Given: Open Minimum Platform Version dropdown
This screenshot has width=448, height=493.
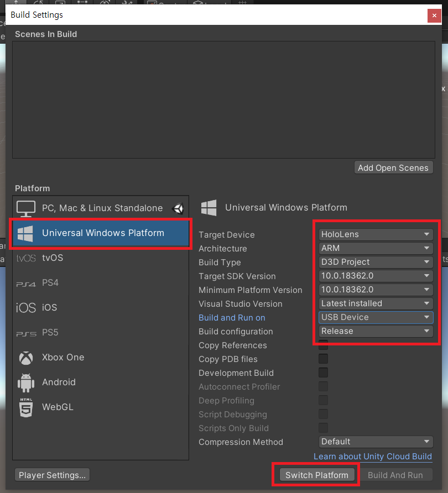Looking at the screenshot, I should (376, 290).
